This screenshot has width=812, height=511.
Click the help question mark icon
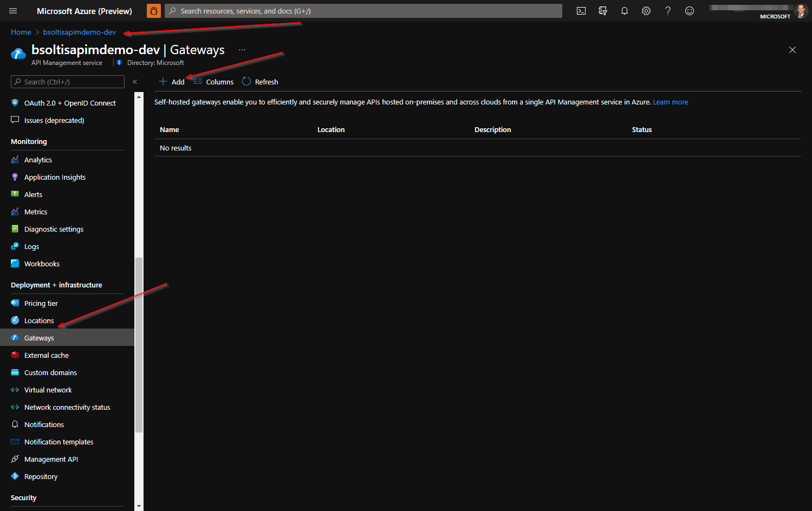tap(668, 11)
